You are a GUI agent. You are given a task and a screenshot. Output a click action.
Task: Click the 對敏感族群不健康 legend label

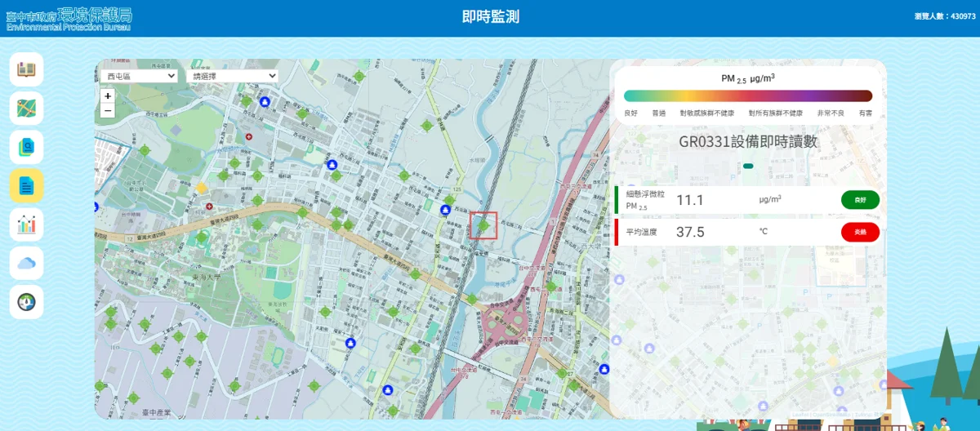click(707, 113)
